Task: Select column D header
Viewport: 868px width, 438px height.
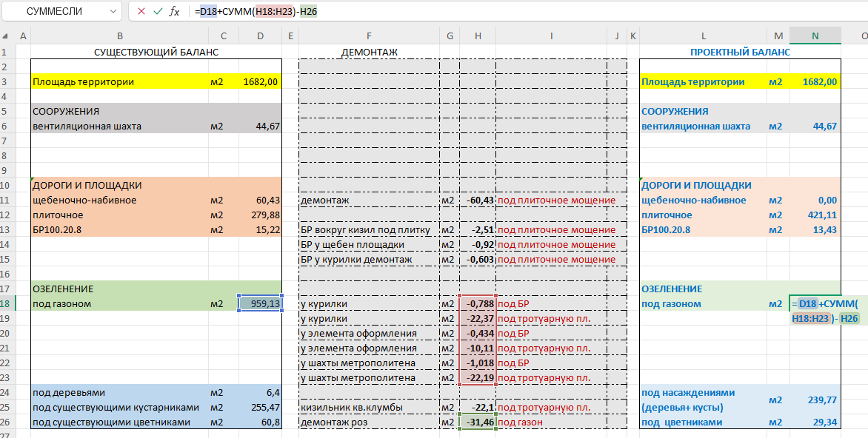Action: pyautogui.click(x=260, y=36)
